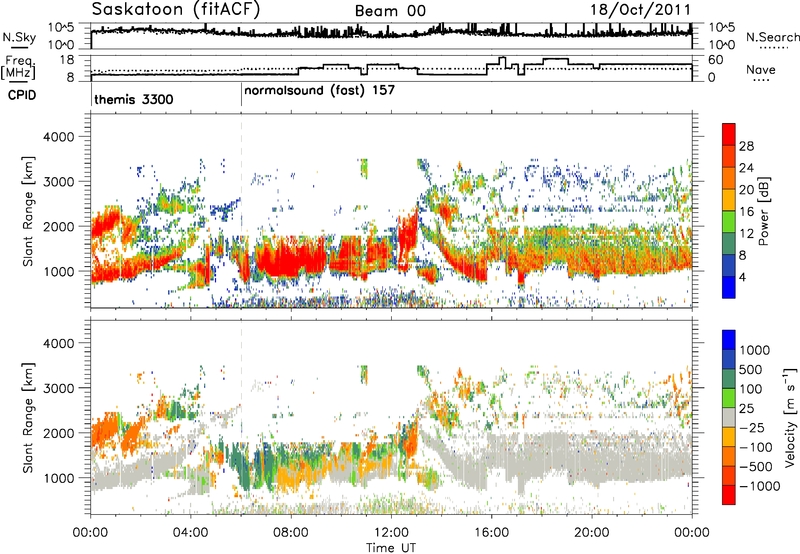Select the "-100" value on the Velocity scale
800x554 pixels.
pyautogui.click(x=755, y=447)
